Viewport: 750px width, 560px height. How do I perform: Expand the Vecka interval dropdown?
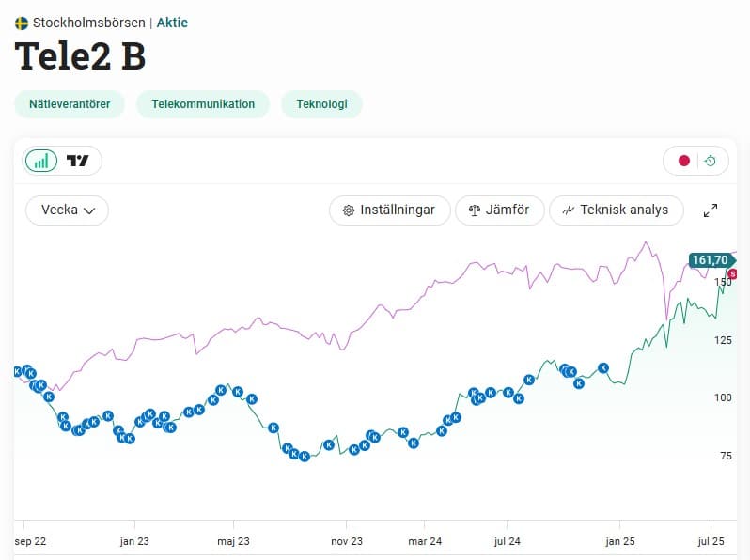[68, 210]
